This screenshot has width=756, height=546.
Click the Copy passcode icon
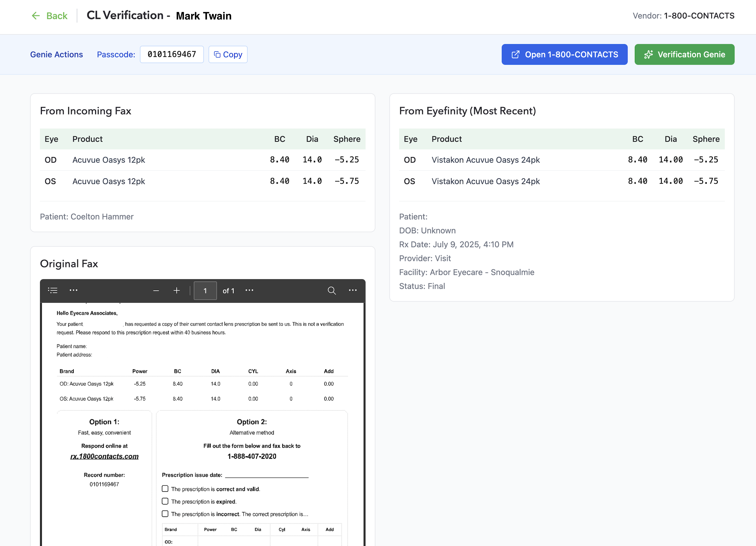point(217,54)
